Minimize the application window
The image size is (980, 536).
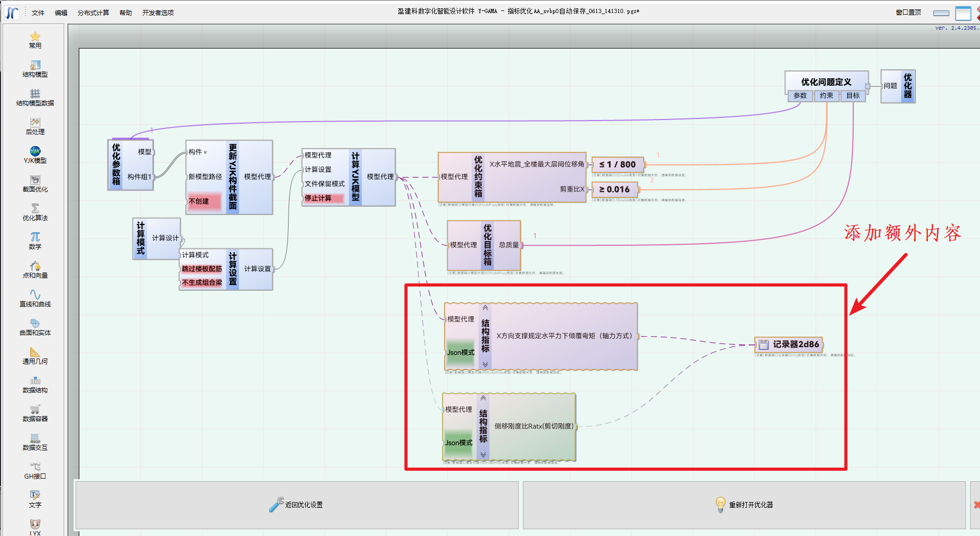pos(941,13)
